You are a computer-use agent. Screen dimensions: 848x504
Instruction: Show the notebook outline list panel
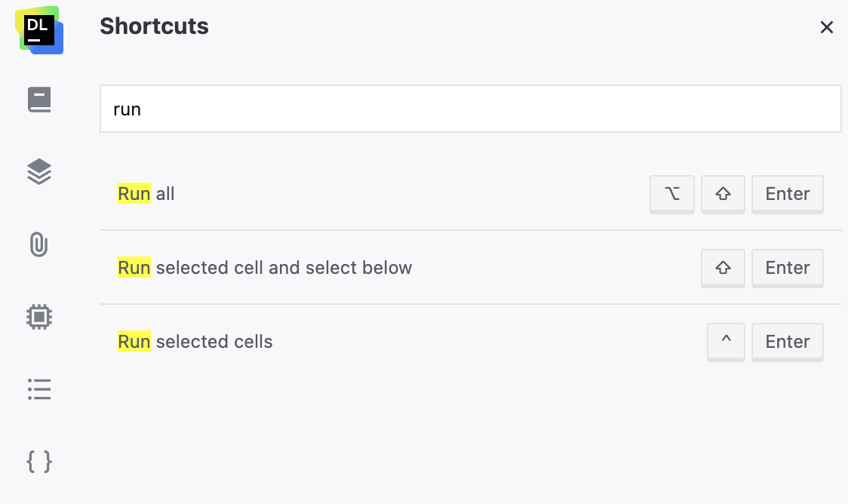coord(38,389)
